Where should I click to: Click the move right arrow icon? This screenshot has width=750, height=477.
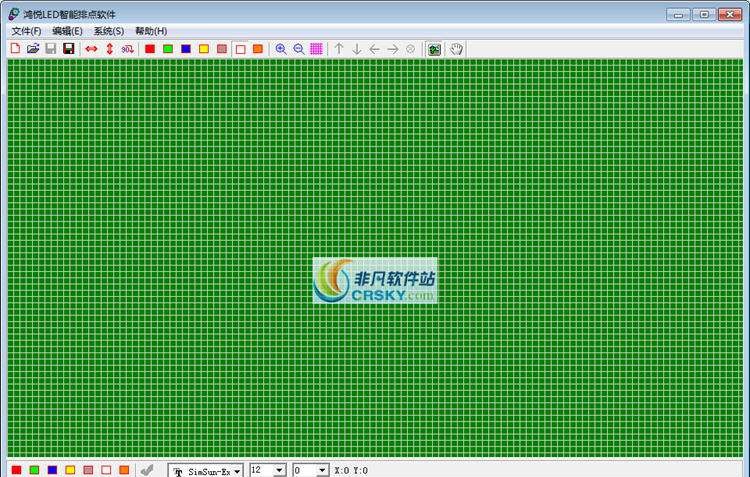393,49
